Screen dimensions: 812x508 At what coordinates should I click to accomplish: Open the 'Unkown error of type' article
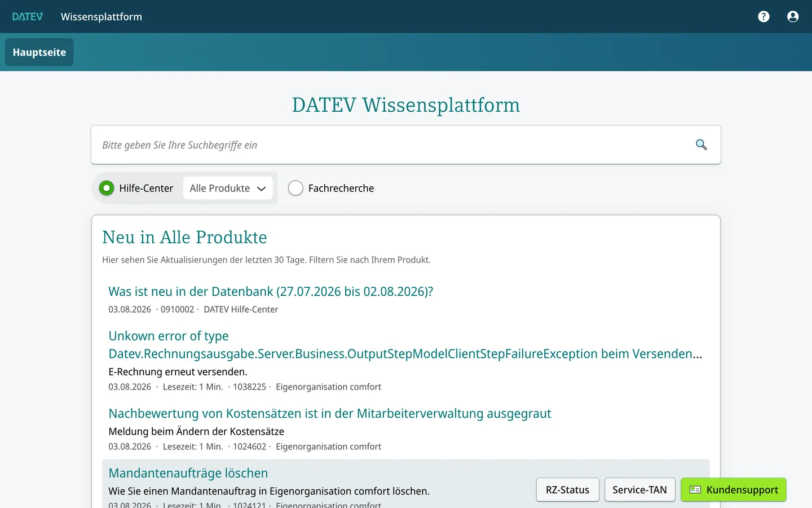(x=405, y=345)
